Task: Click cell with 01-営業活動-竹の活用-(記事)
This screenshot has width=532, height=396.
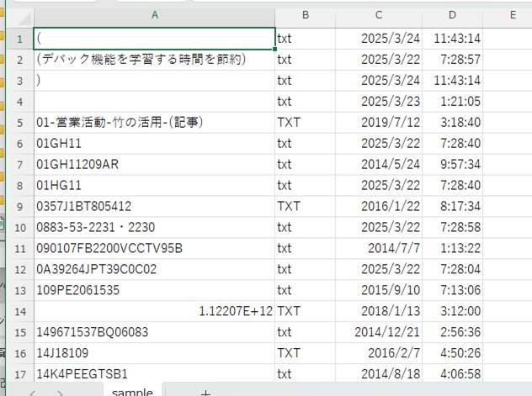Action: (154, 123)
